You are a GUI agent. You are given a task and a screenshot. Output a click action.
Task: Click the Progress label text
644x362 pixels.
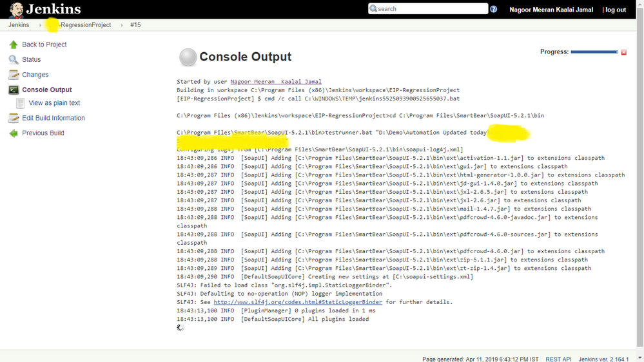click(x=554, y=52)
